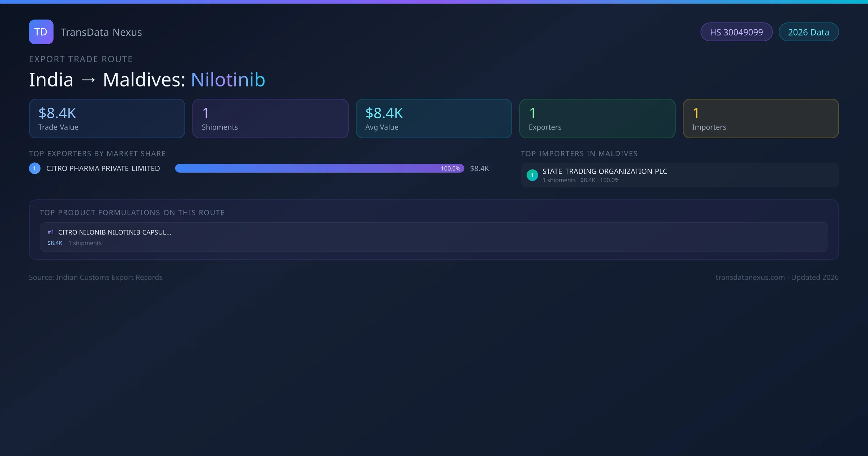Screen dimensions: 868x456
Task: Open the Trade Value stat card
Action: pos(107,118)
